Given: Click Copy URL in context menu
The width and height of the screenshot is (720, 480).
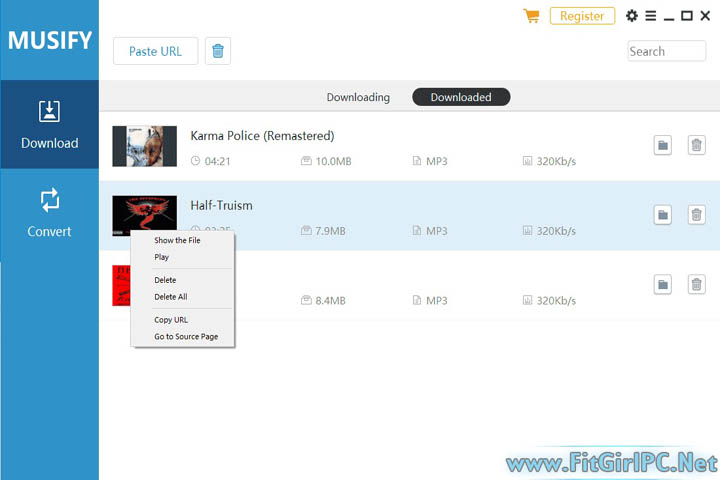Looking at the screenshot, I should point(170,320).
